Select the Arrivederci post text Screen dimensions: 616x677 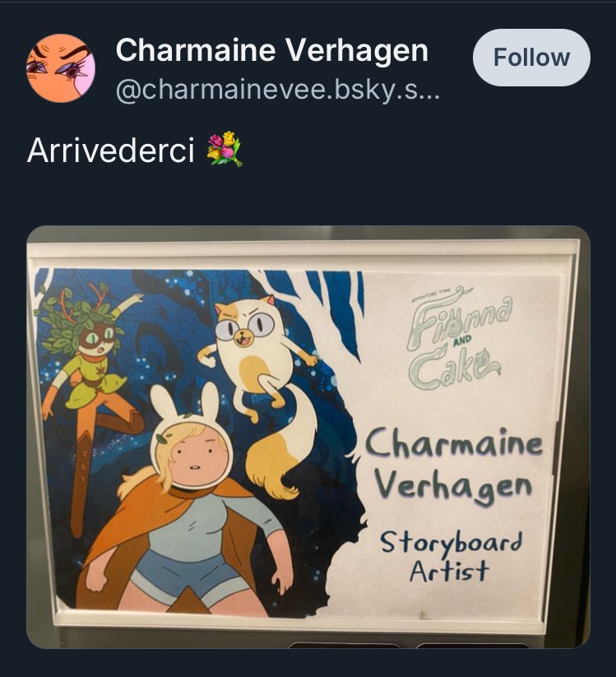point(110,151)
